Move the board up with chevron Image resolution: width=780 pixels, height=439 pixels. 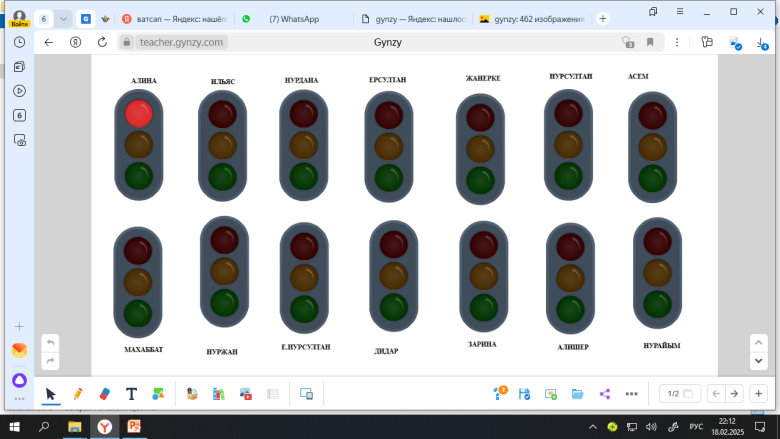tap(759, 343)
